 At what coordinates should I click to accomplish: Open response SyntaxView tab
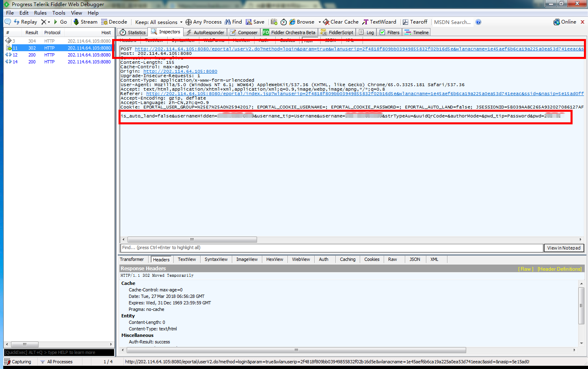(x=216, y=259)
